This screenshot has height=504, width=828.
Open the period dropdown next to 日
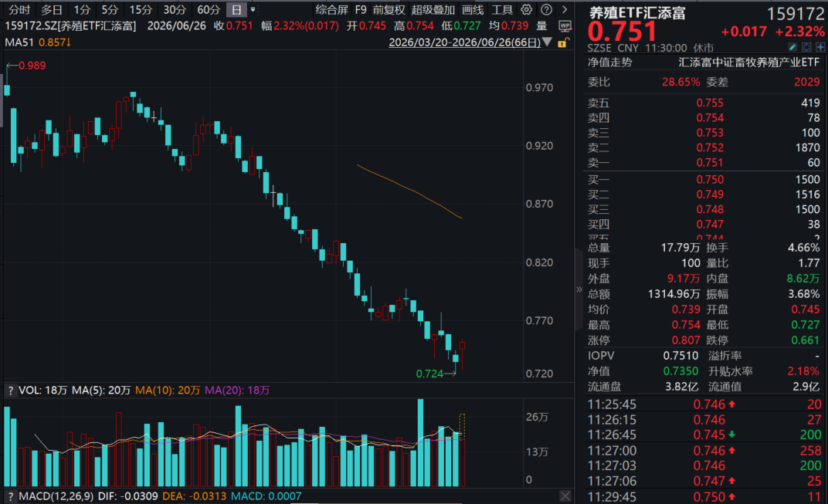click(253, 9)
